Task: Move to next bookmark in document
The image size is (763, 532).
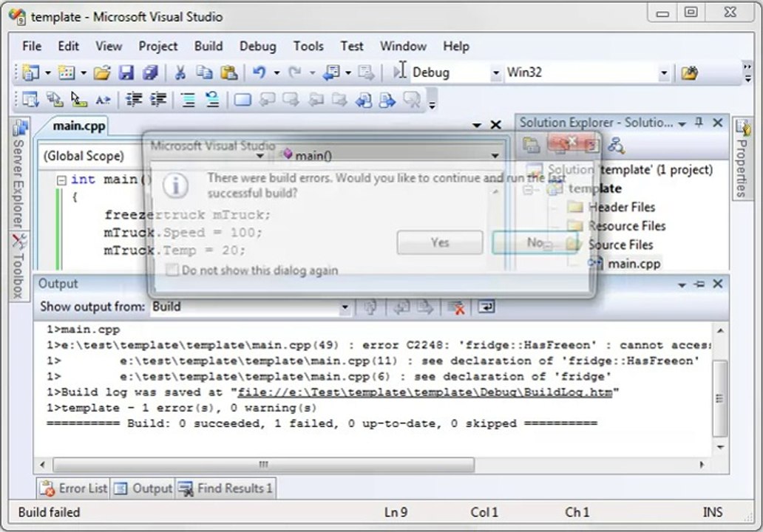Action: click(387, 100)
